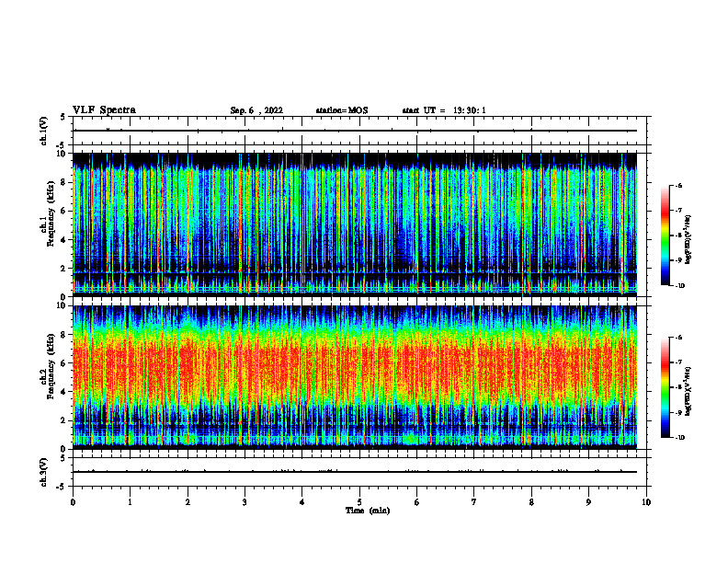Click time axis tick label "1"

pyautogui.click(x=130, y=502)
